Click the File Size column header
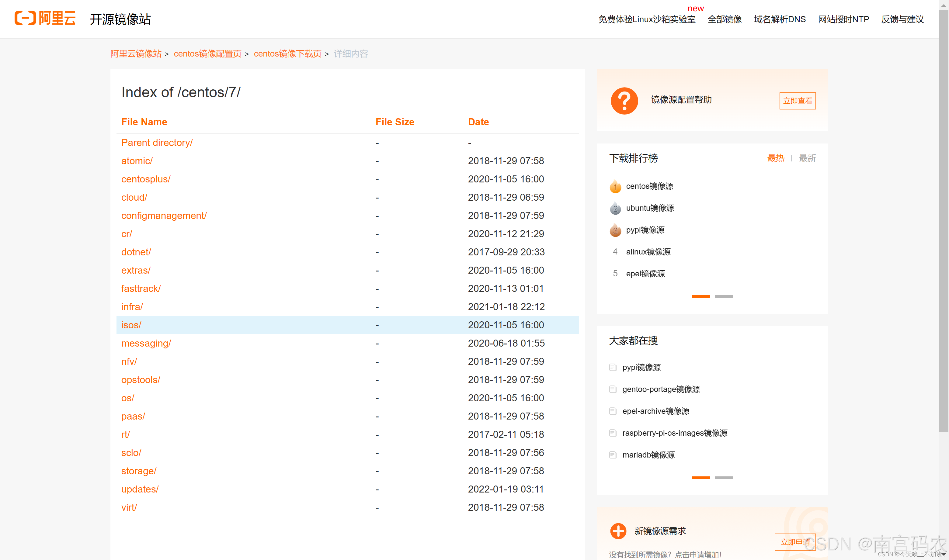 [x=395, y=122]
